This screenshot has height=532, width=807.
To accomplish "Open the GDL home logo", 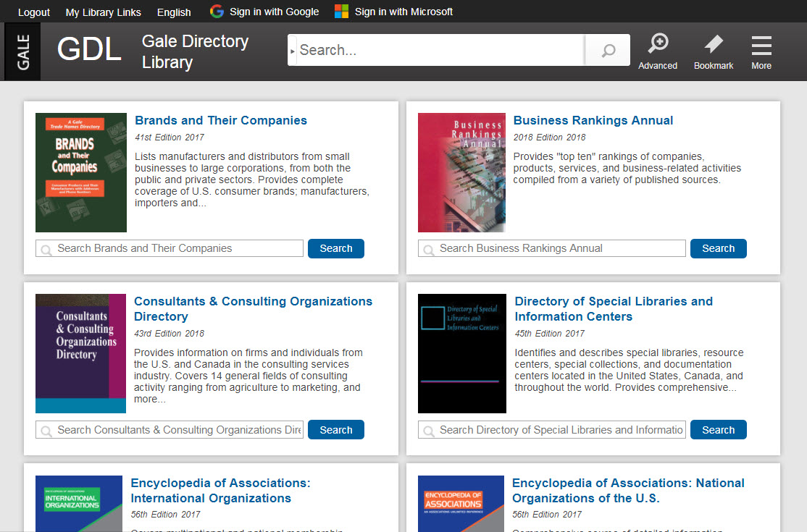I will 89,49.
